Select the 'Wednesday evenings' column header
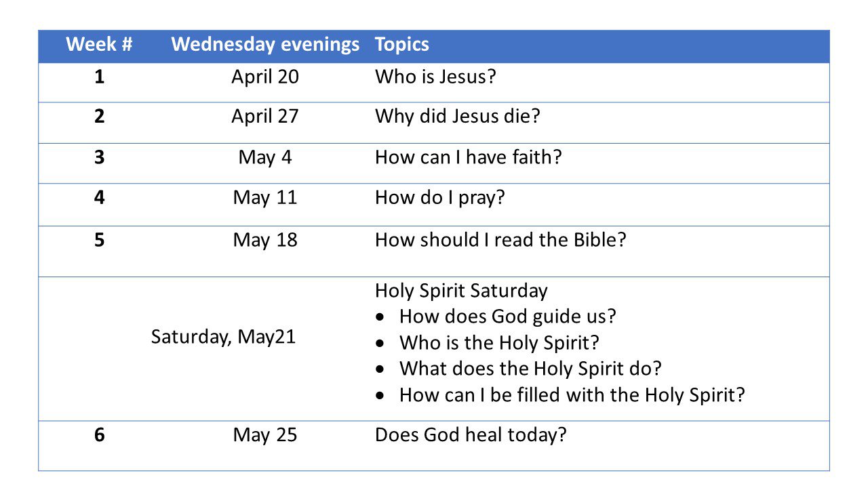This screenshot has width=868, height=488. click(265, 45)
